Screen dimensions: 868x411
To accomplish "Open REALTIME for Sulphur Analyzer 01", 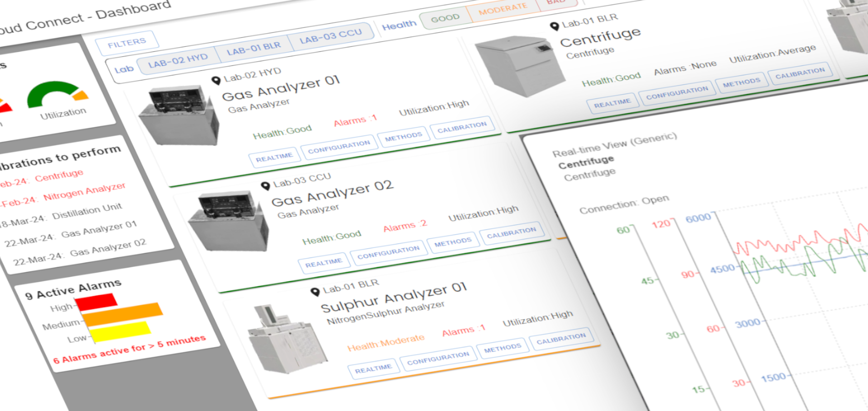I will [x=373, y=369].
